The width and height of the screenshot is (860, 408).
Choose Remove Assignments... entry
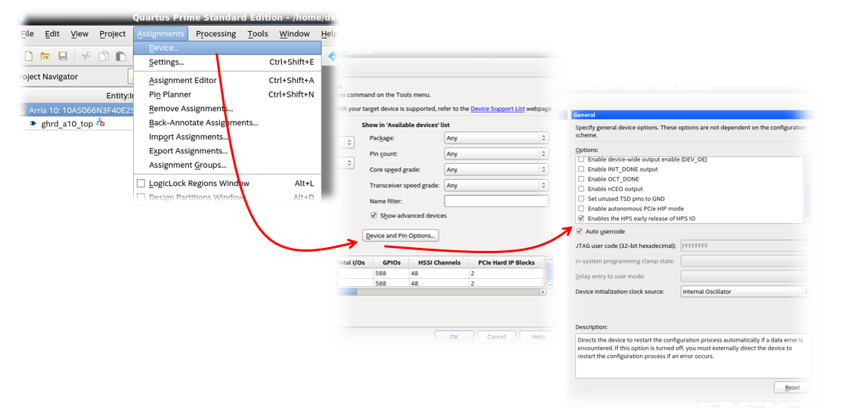228,109
